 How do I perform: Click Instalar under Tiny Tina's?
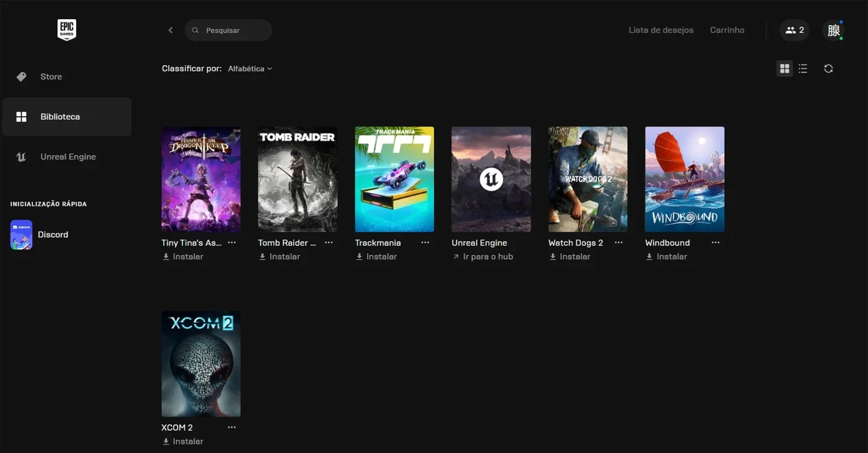click(x=188, y=257)
